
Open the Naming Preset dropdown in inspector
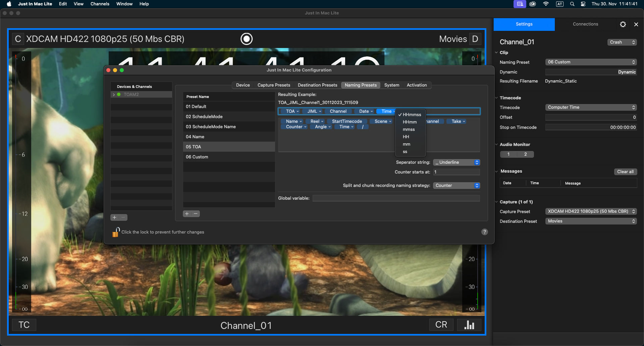[591, 62]
